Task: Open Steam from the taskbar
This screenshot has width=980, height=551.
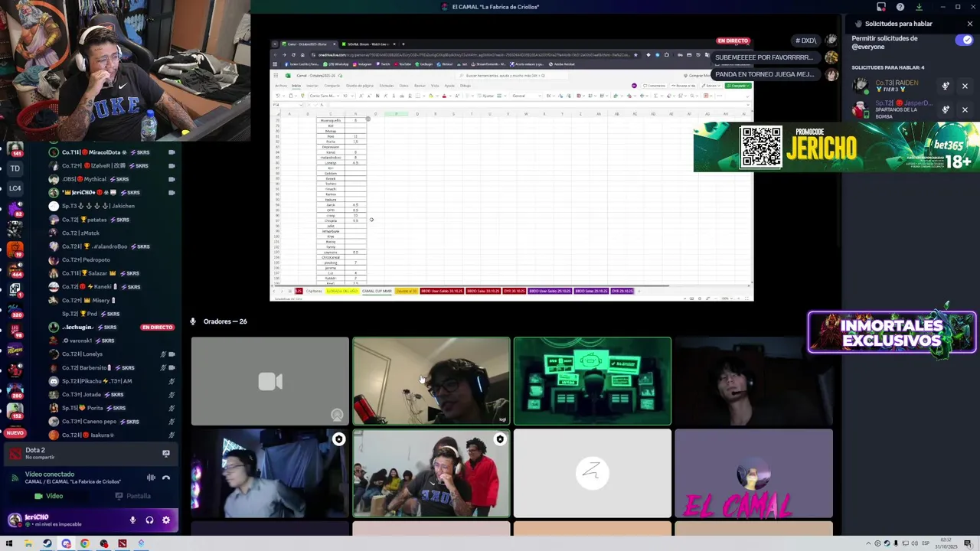Action: tap(47, 543)
